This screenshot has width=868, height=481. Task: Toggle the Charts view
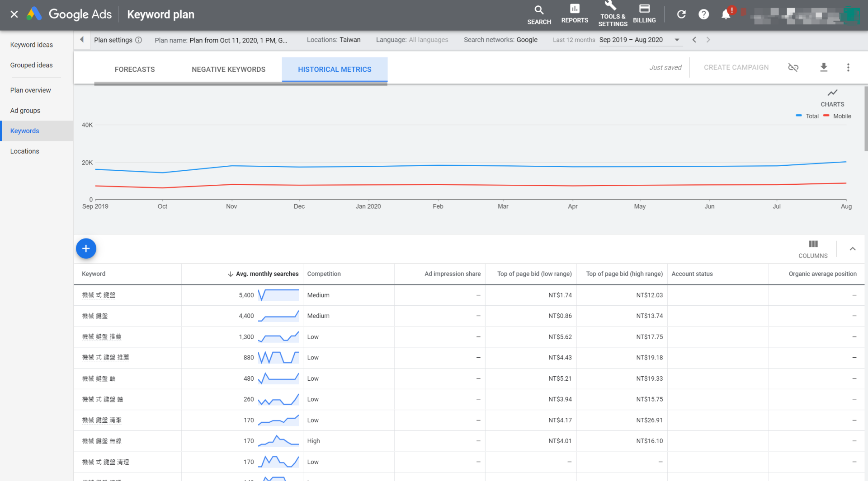click(x=832, y=97)
